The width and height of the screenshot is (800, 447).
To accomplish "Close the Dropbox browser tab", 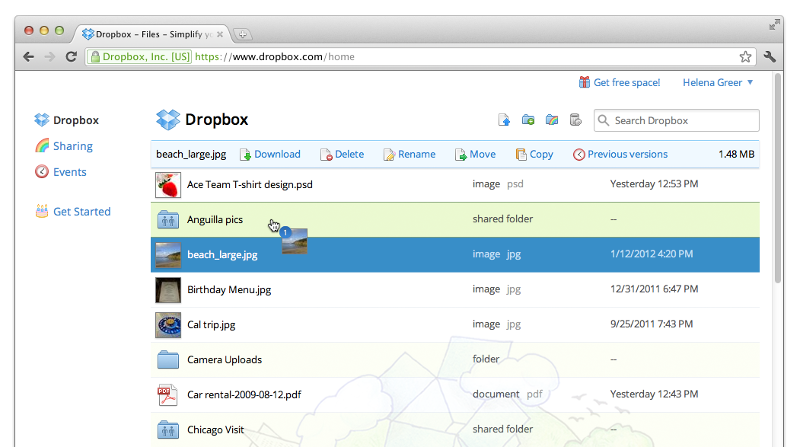I will pyautogui.click(x=220, y=34).
